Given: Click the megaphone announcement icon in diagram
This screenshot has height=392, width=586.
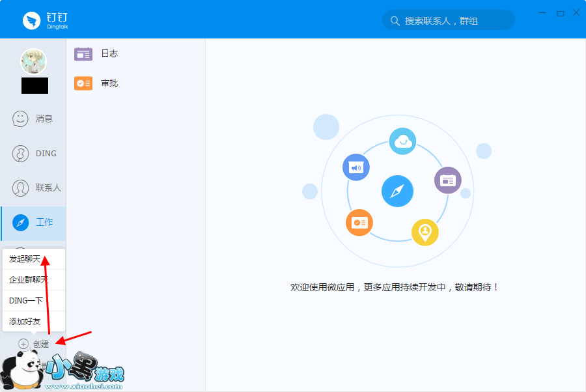Looking at the screenshot, I should coord(356,168).
